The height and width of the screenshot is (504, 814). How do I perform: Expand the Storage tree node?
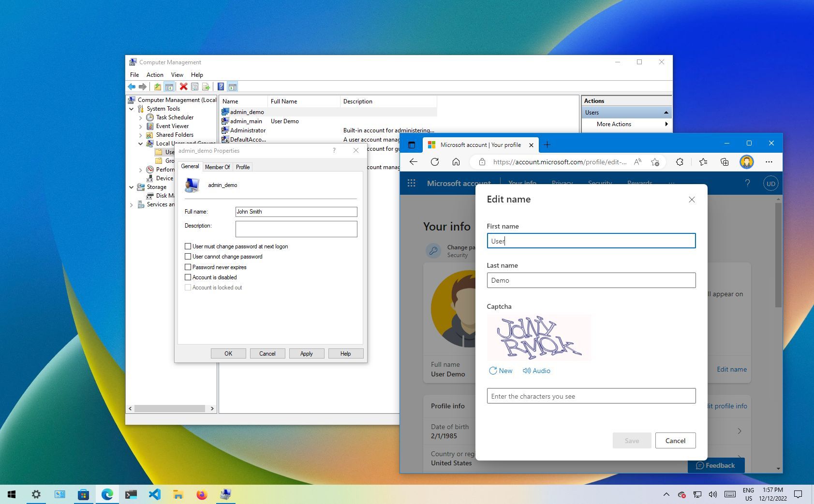(132, 187)
